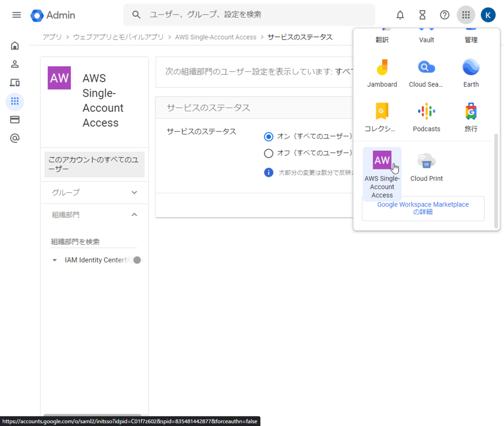Launch Earth from the apps panel
The image size is (504, 426).
471,73
